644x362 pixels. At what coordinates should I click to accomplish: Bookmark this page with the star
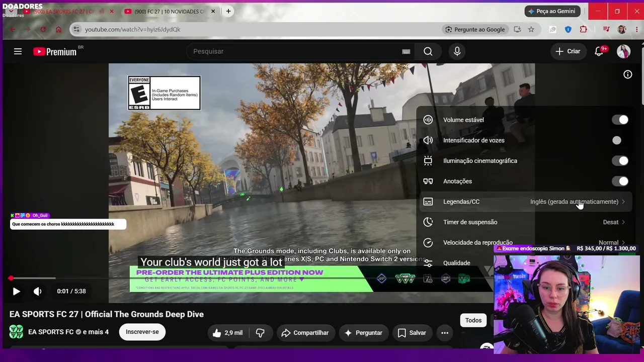(x=531, y=30)
